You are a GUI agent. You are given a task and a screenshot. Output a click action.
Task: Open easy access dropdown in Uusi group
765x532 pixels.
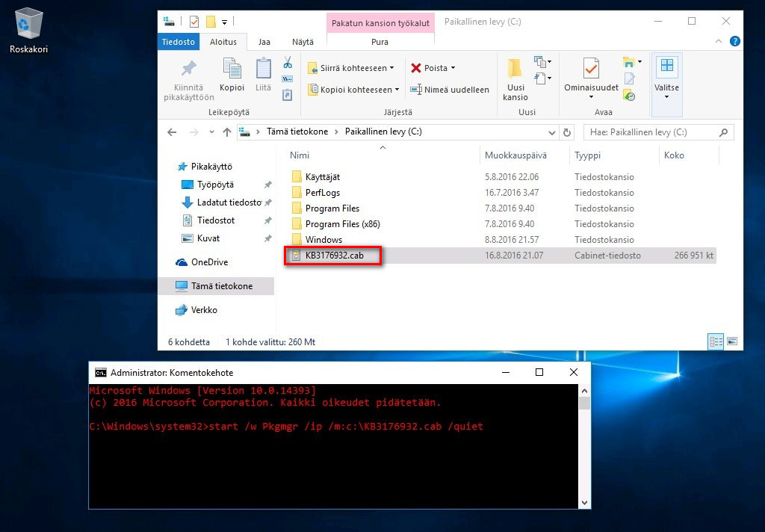(x=542, y=78)
